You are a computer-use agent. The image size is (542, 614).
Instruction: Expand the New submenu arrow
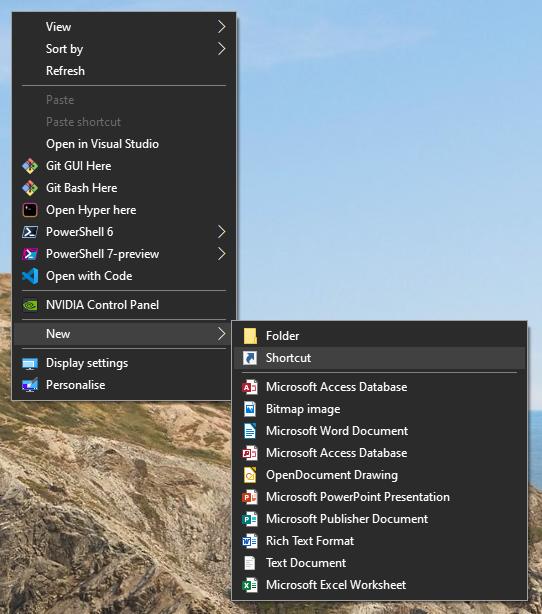[221, 334]
